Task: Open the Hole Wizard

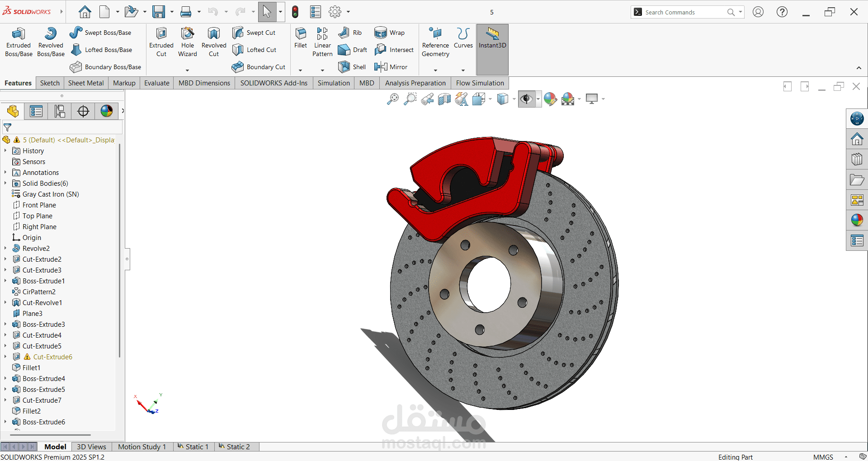Action: pyautogui.click(x=188, y=42)
